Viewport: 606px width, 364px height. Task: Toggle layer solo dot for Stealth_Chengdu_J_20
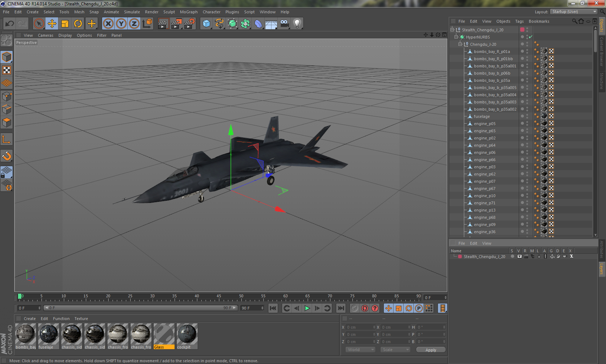click(512, 257)
